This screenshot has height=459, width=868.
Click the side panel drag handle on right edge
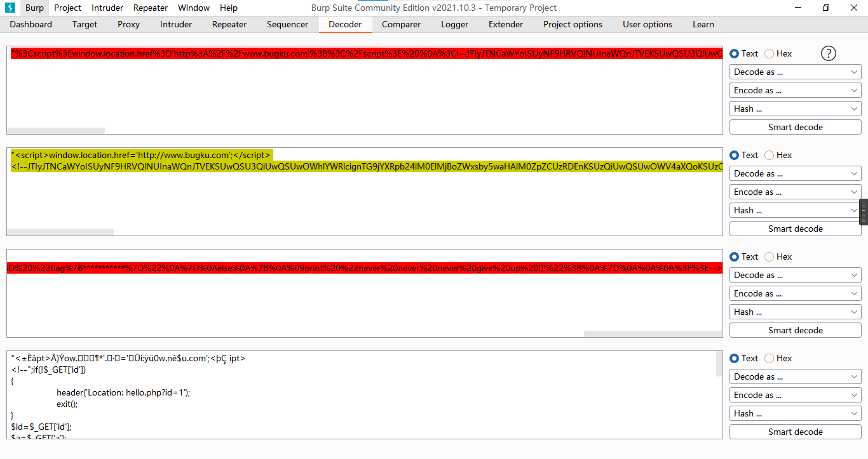pos(864,212)
